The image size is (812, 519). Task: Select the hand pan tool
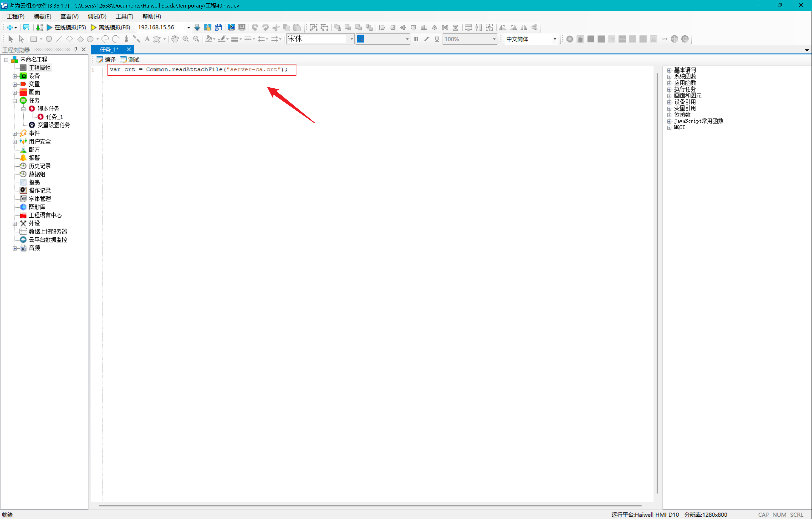[175, 39]
